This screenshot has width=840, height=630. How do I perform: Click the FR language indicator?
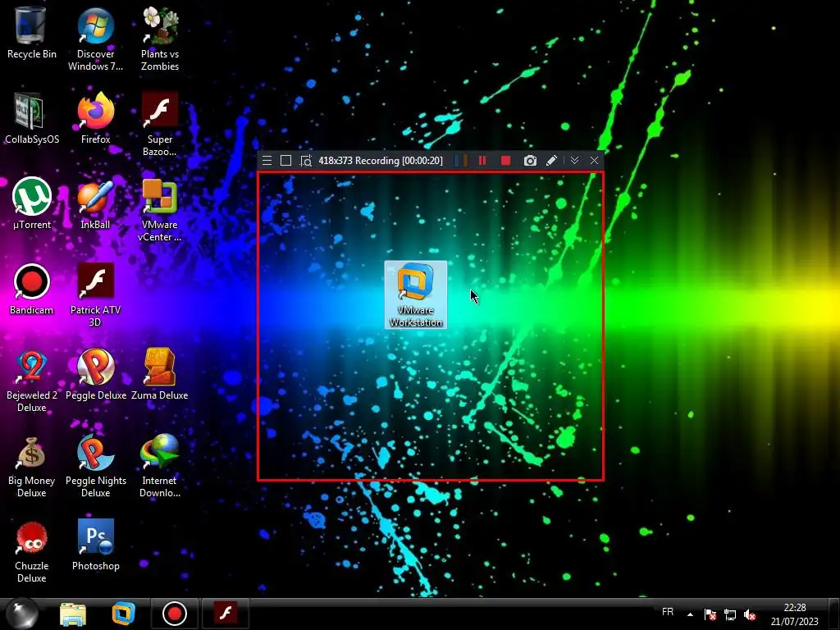[x=668, y=612]
